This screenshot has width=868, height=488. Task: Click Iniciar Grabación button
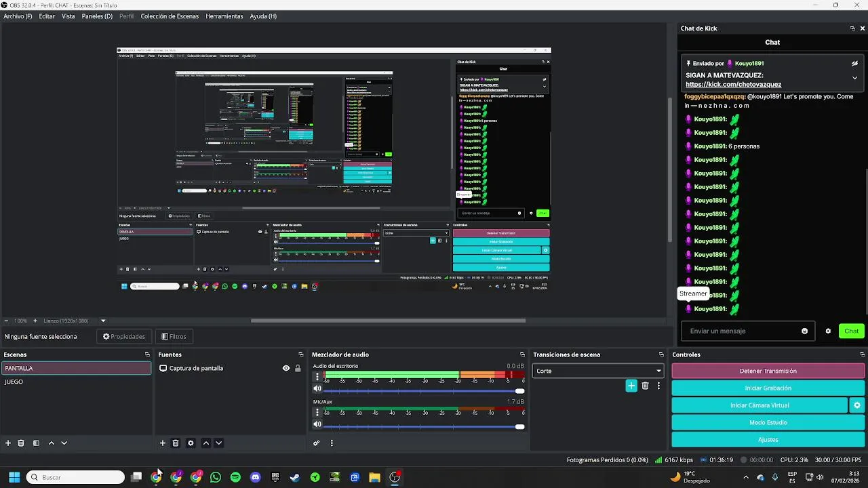[768, 388]
